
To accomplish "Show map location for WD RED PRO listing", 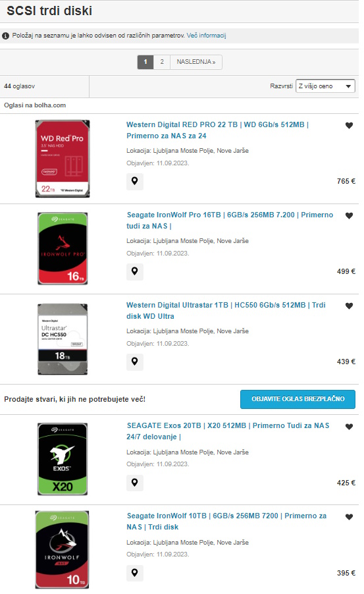I will [135, 181].
